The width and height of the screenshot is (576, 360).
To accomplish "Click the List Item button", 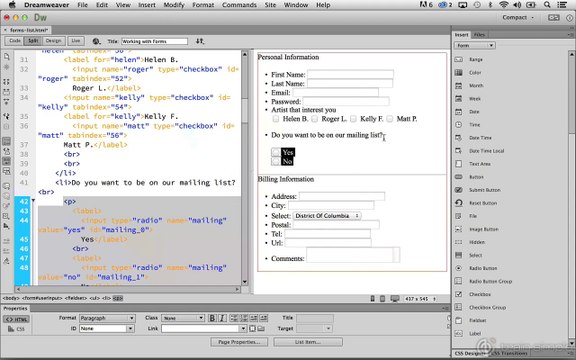I will click(x=308, y=342).
